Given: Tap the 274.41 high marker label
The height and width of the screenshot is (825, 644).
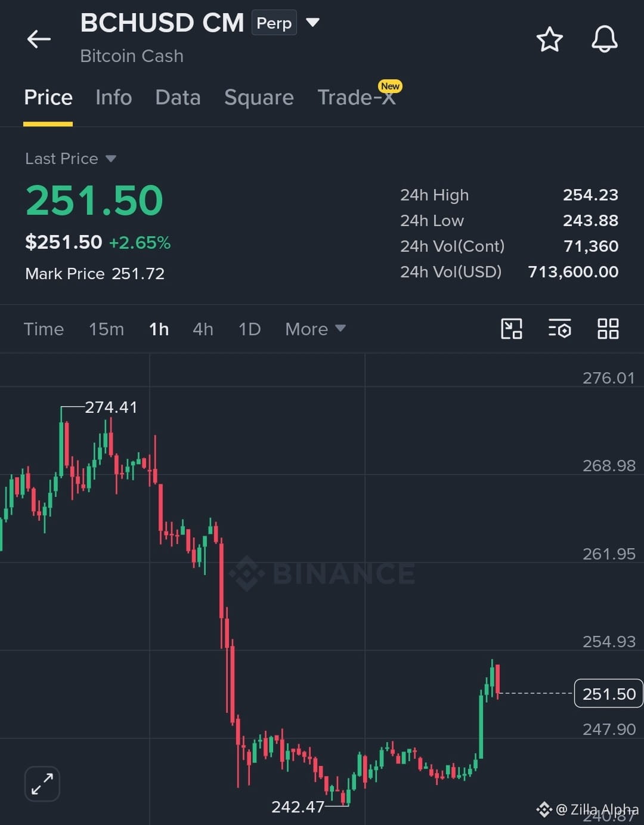Looking at the screenshot, I should pos(111,407).
